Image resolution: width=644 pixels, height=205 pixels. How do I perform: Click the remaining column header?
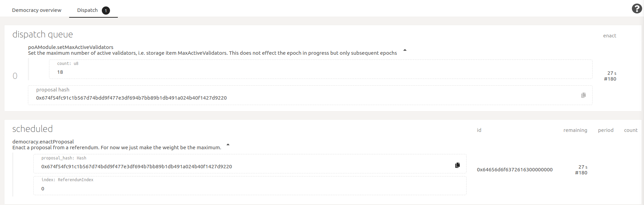pyautogui.click(x=575, y=130)
